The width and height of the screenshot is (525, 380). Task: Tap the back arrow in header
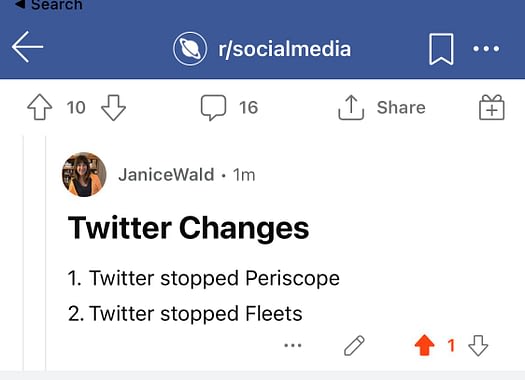pyautogui.click(x=27, y=47)
